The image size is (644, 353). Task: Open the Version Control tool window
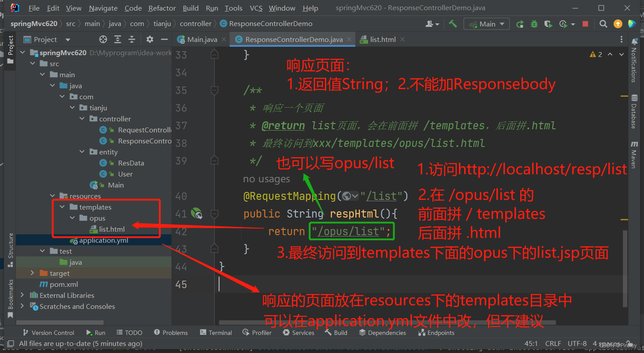click(x=48, y=333)
